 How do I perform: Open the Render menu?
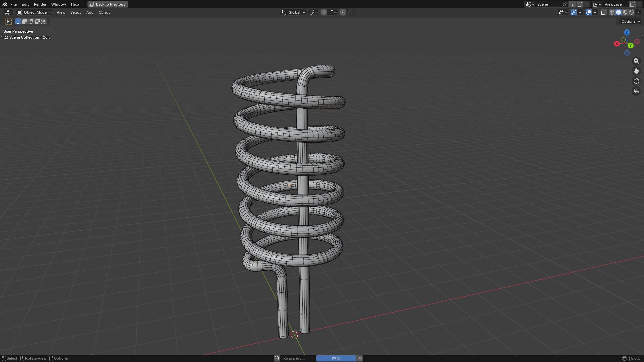(x=40, y=4)
